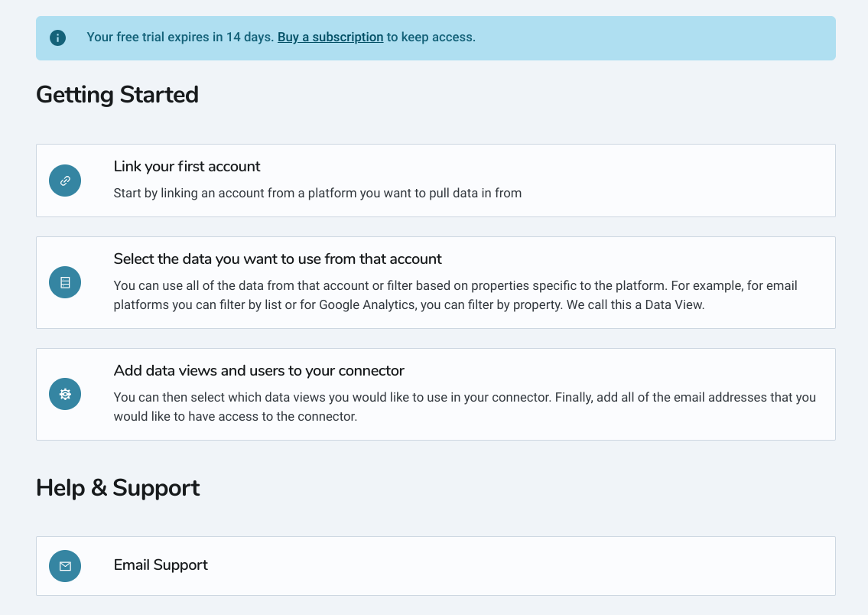Click the settings cog inside the teal circle
Screen dimensions: 868x615
(65, 394)
